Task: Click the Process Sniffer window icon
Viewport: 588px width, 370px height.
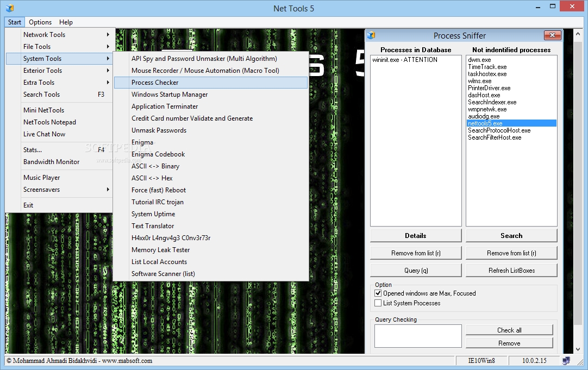Action: 371,35
